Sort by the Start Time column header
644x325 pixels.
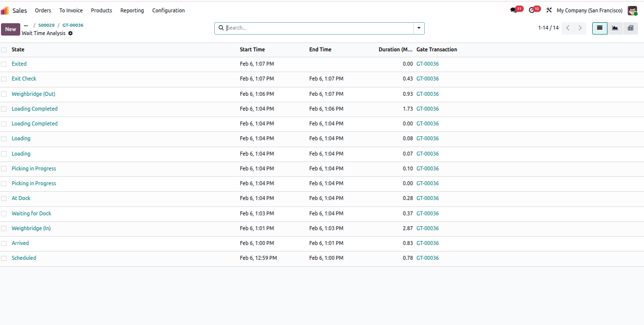pos(252,50)
